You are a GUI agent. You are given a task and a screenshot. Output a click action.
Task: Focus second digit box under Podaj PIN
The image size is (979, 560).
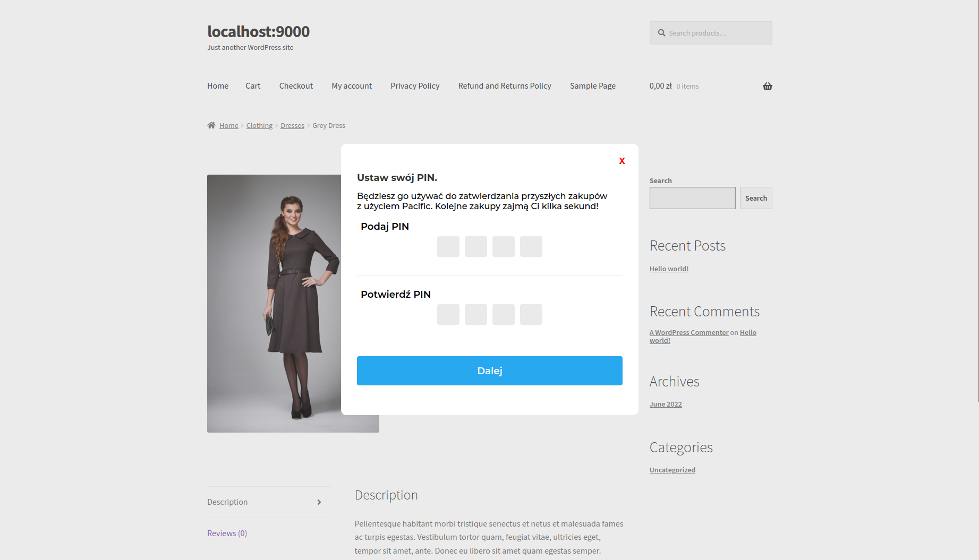[476, 246]
